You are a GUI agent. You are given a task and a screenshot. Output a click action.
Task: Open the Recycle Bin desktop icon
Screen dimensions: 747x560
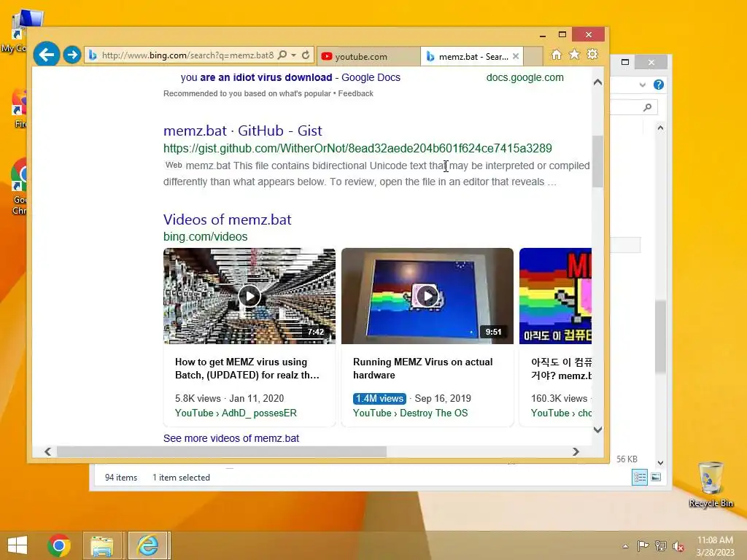(x=711, y=484)
